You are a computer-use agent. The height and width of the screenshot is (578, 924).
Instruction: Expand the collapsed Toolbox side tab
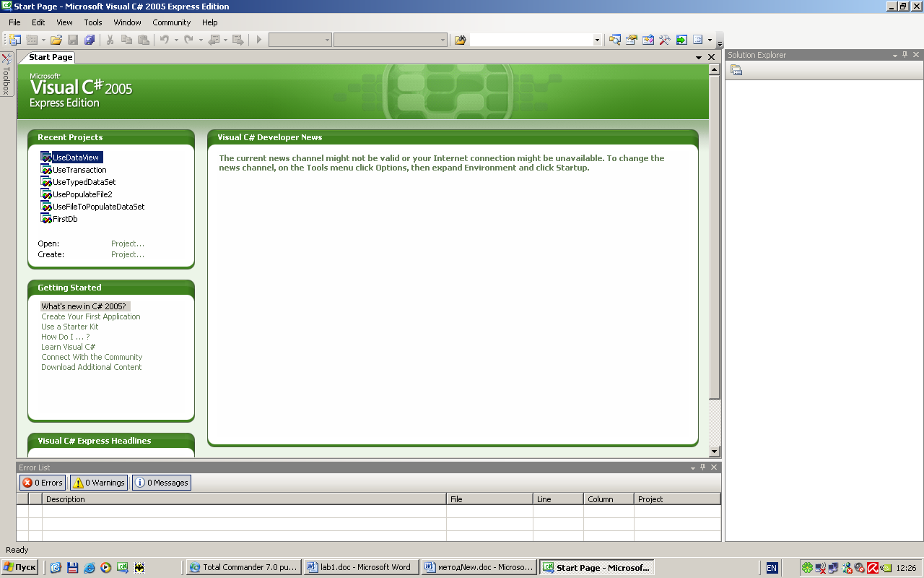pyautogui.click(x=6, y=74)
